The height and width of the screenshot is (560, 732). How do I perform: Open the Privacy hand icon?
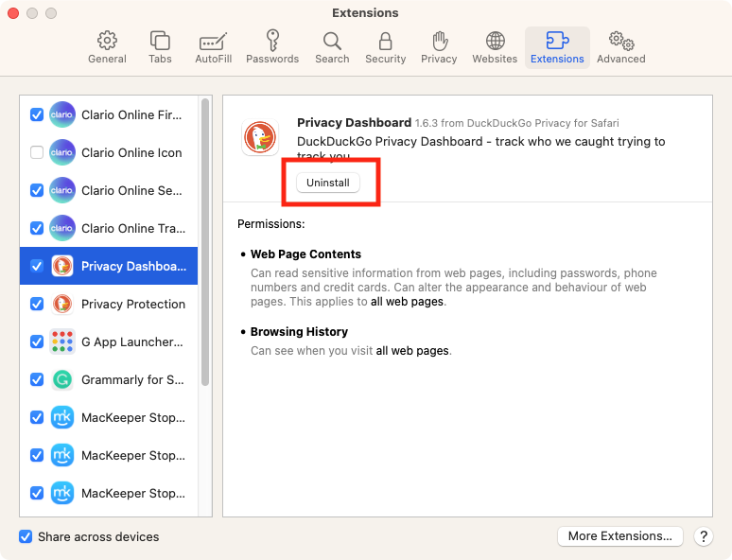439,41
